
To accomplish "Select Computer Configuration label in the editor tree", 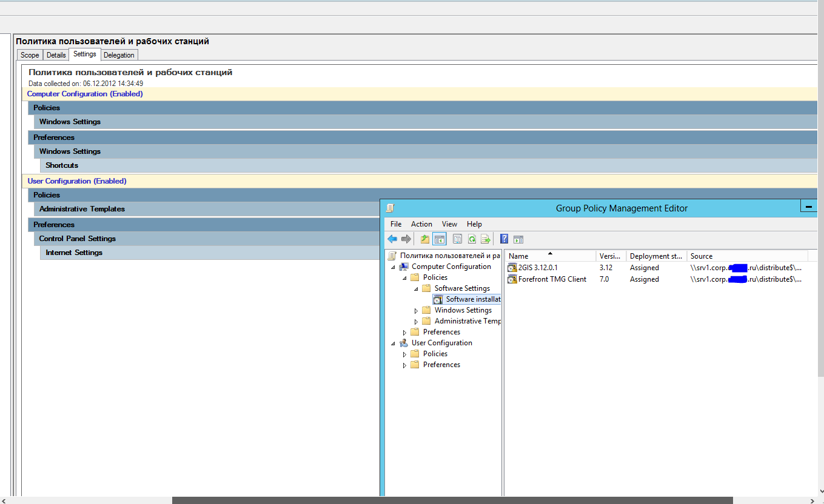I will (451, 267).
